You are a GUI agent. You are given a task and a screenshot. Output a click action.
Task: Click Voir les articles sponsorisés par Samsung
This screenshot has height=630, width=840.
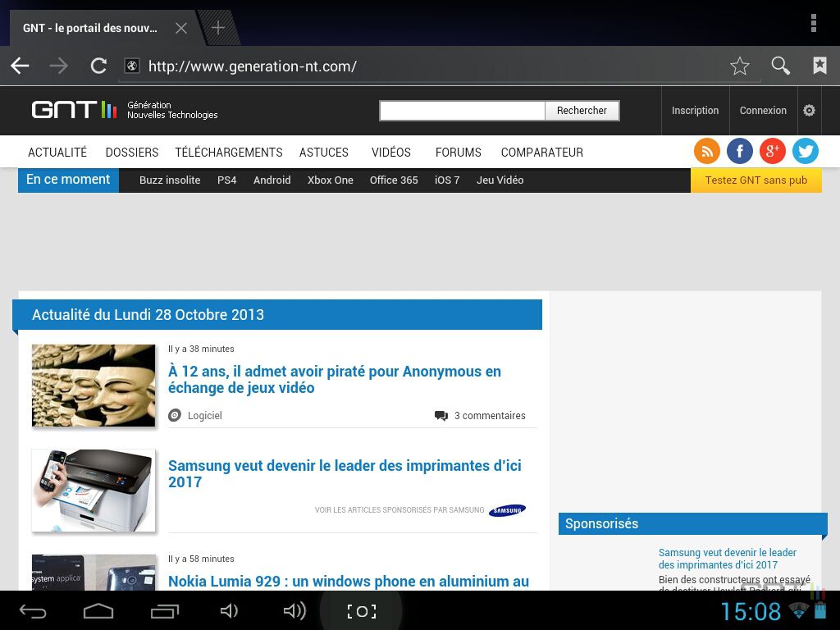point(399,510)
